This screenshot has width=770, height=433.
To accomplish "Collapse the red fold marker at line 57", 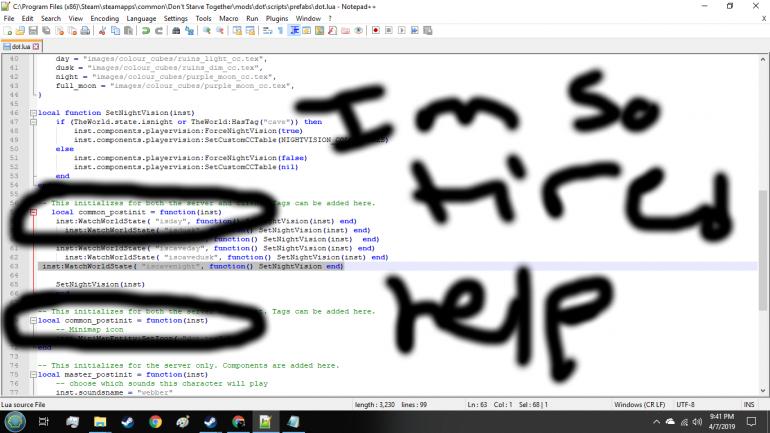I will coord(33,212).
